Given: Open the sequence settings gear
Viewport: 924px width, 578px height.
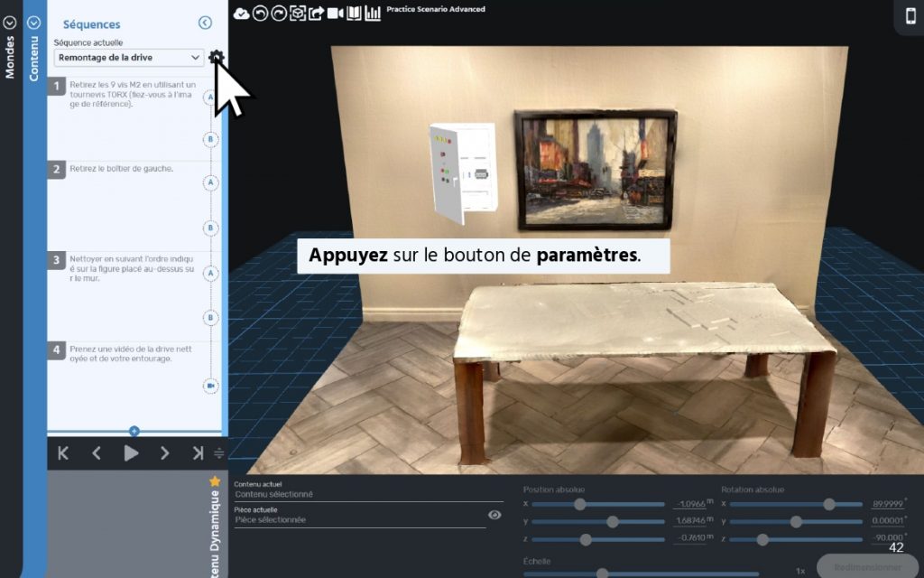Looking at the screenshot, I should (217, 57).
